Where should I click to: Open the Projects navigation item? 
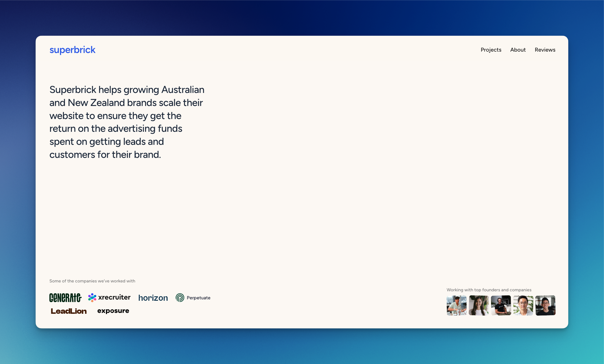tap(491, 50)
